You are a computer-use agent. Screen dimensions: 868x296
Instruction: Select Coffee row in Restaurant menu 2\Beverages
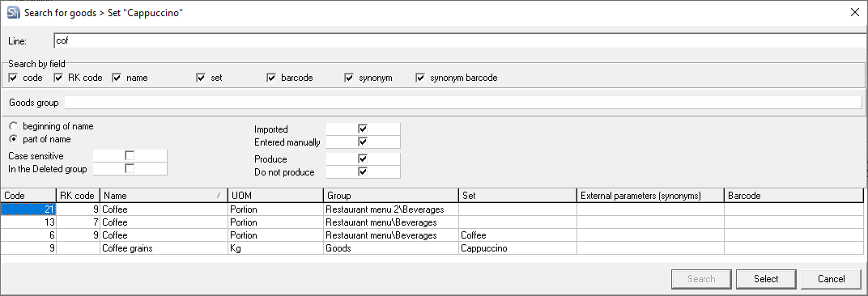(432, 209)
